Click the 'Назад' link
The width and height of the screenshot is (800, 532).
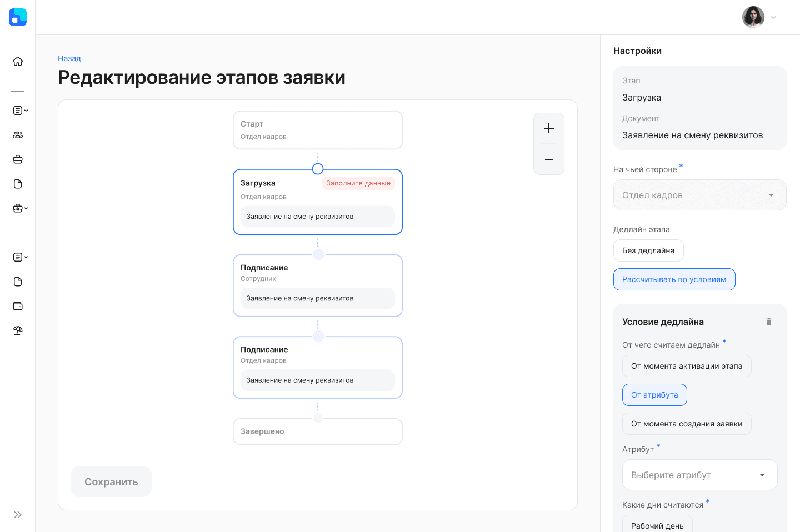(x=69, y=58)
